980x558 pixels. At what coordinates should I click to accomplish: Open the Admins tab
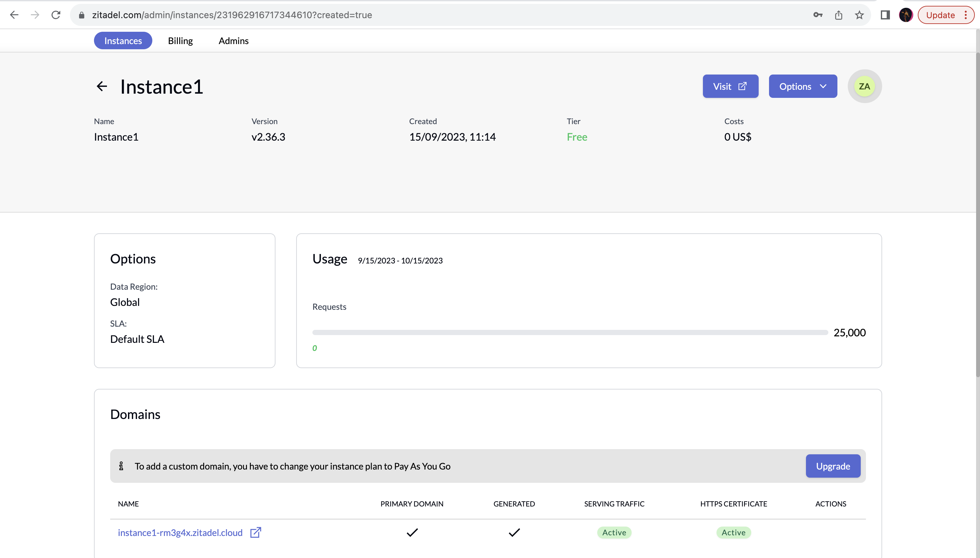(x=233, y=41)
